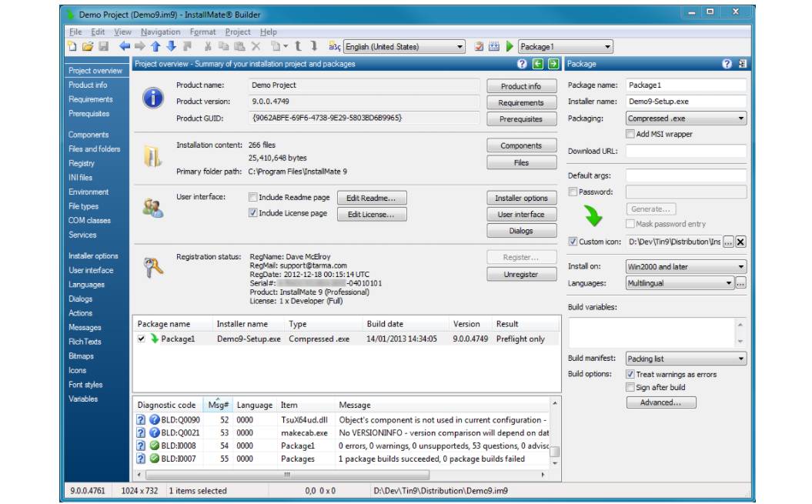Open help icon in Package panel header
Image resolution: width=812 pixels, height=504 pixels.
tap(727, 64)
